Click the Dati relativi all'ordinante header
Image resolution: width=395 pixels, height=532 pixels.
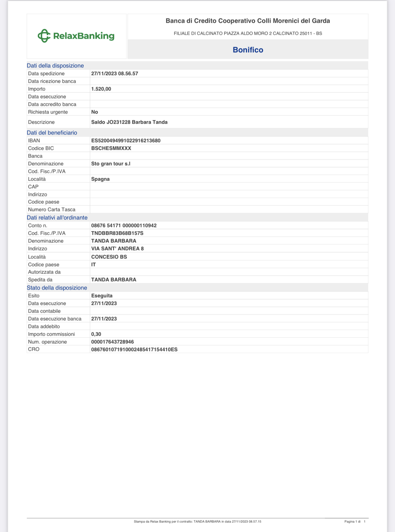pos(57,218)
